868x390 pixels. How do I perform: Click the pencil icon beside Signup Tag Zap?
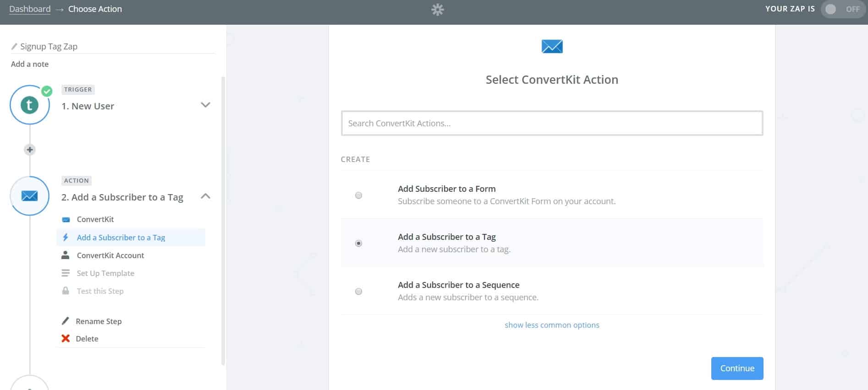pyautogui.click(x=14, y=46)
